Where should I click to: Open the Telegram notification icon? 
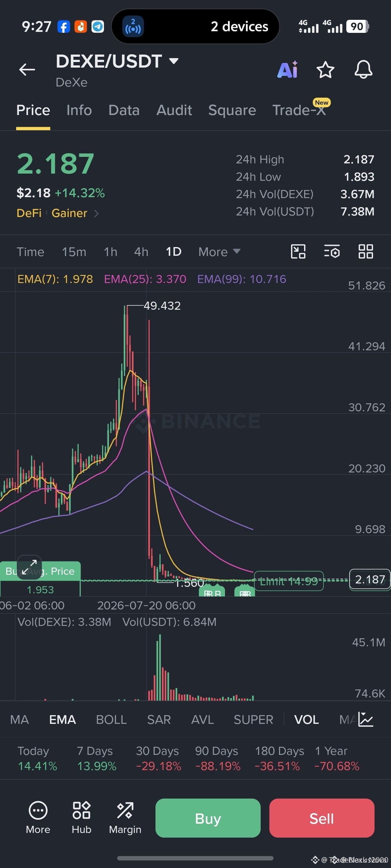click(x=98, y=27)
